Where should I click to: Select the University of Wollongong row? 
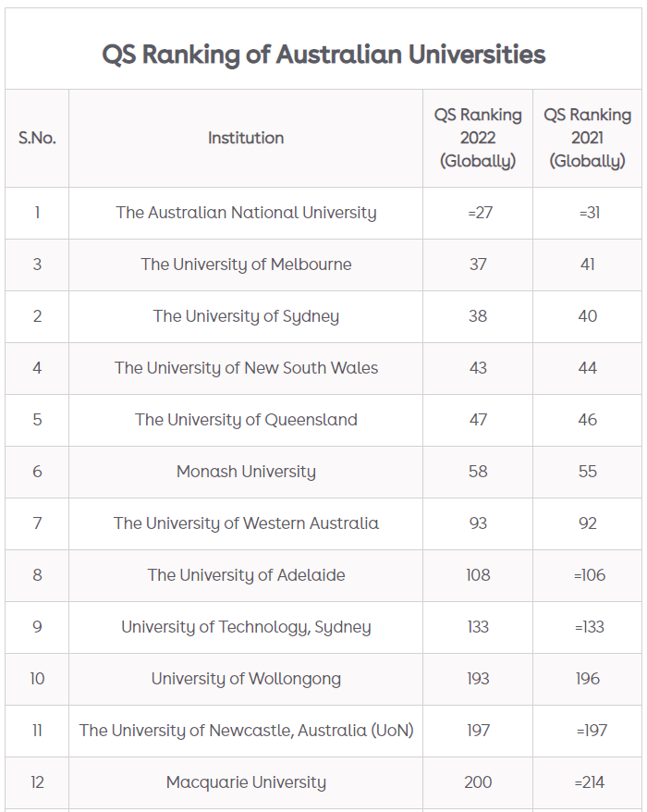coord(323,679)
